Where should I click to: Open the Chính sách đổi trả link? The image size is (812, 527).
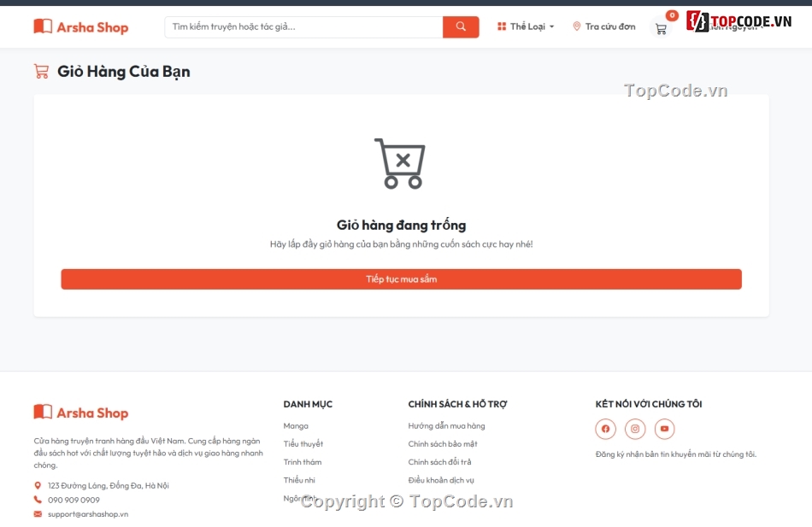click(x=439, y=462)
